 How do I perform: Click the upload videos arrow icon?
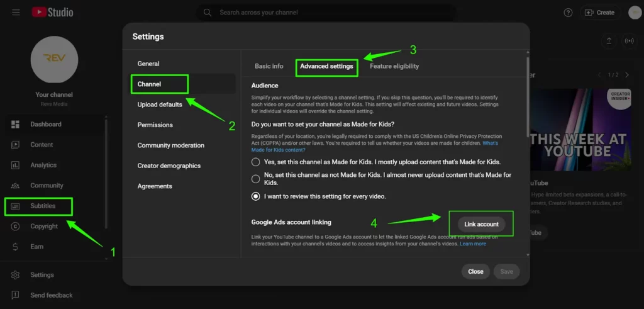pos(609,41)
